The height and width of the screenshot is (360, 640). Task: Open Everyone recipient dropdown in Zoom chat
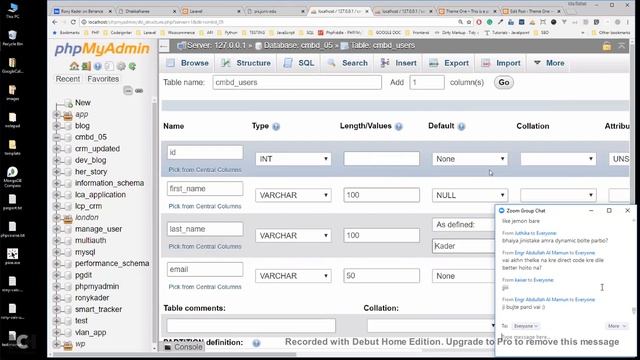[x=526, y=326]
